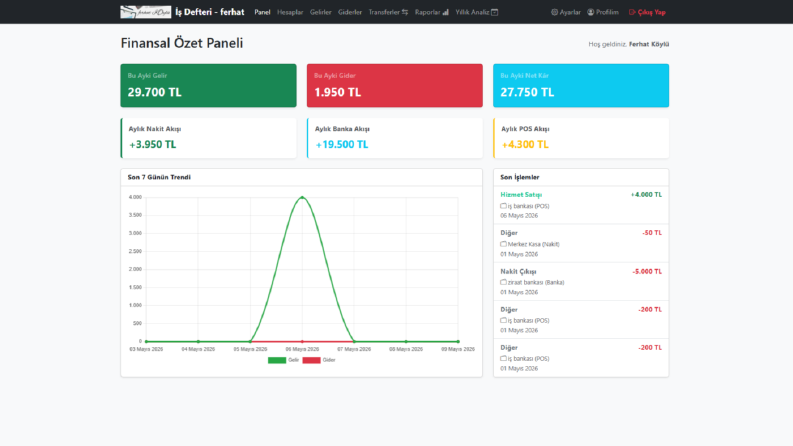793x446 pixels.
Task: Click the Ayarlar gear icon
Action: tap(554, 12)
